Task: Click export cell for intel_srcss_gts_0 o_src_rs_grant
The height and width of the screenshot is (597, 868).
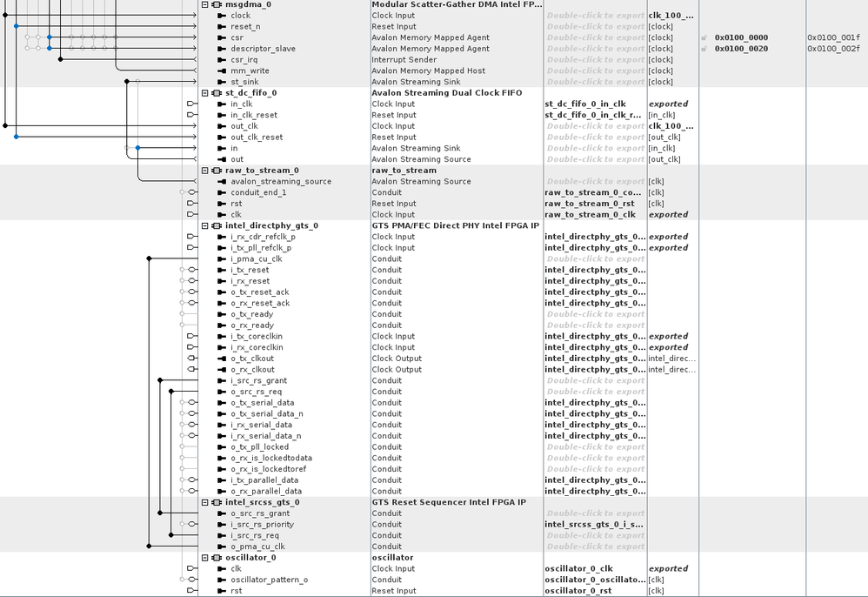Action: [596, 513]
